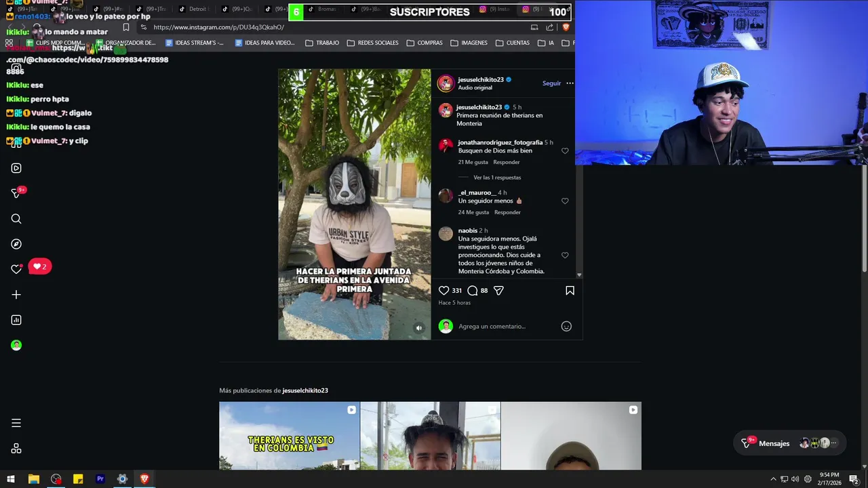
Task: Click '24 Me gusta' likes count
Action: pyautogui.click(x=473, y=212)
